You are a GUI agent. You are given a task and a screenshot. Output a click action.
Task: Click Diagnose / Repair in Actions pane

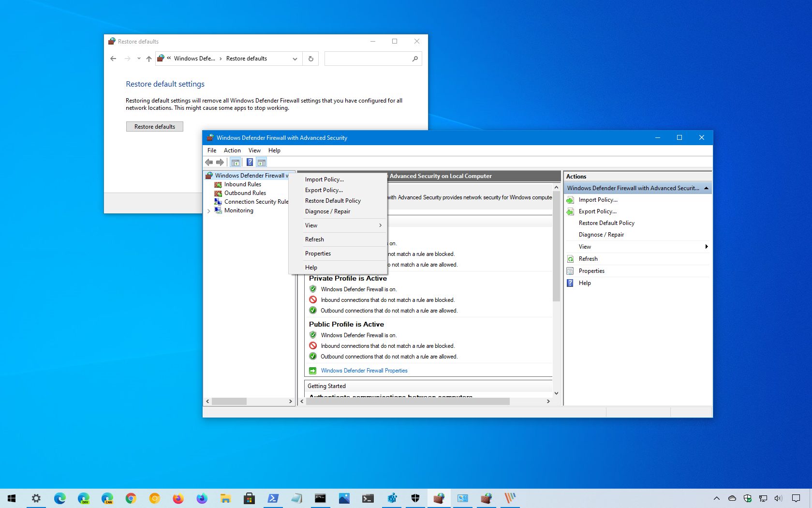601,235
